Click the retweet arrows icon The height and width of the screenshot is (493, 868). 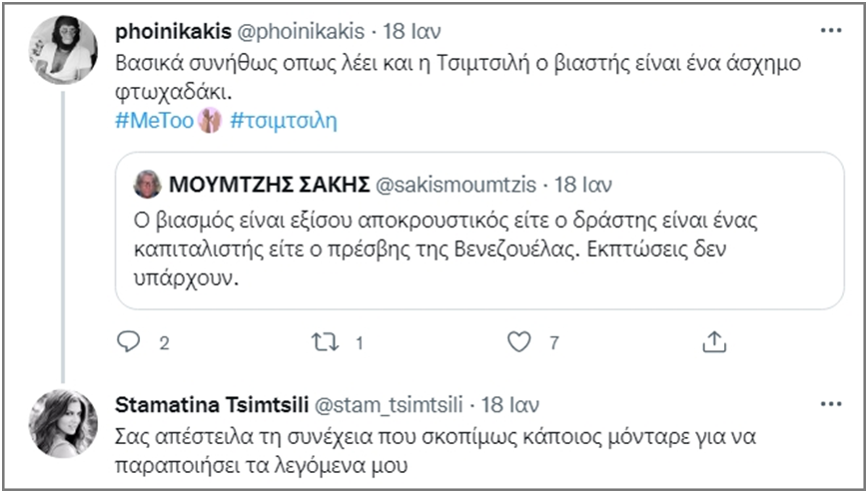tap(322, 342)
